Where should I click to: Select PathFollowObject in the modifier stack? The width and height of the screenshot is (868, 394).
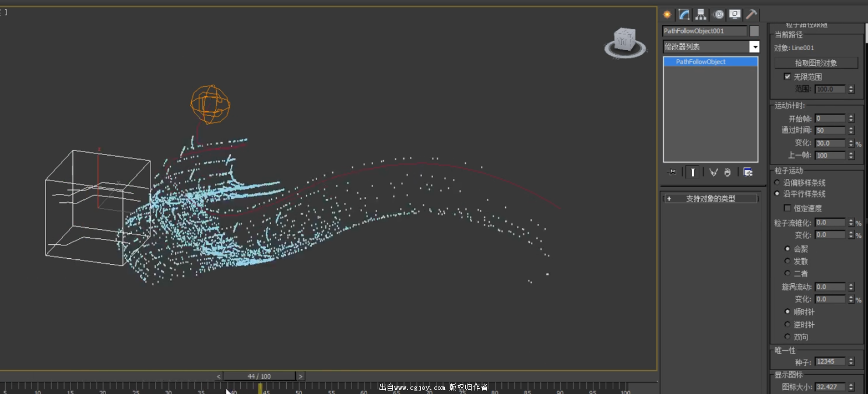(701, 62)
